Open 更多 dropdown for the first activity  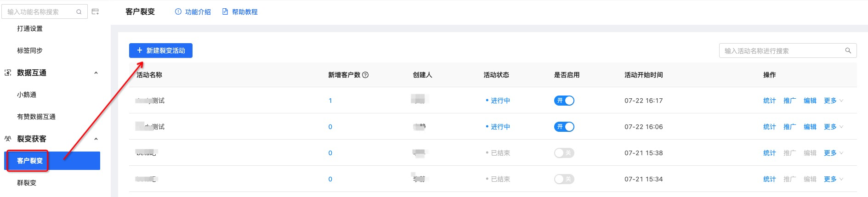(833, 101)
